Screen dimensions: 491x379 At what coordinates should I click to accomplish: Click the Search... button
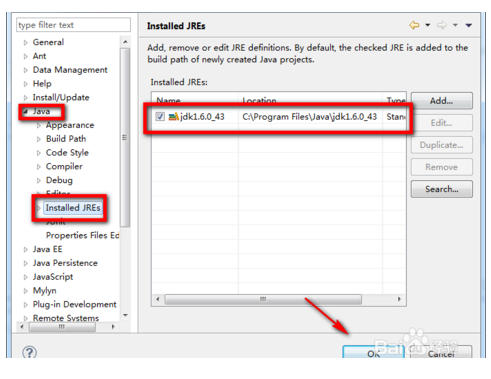click(x=442, y=189)
